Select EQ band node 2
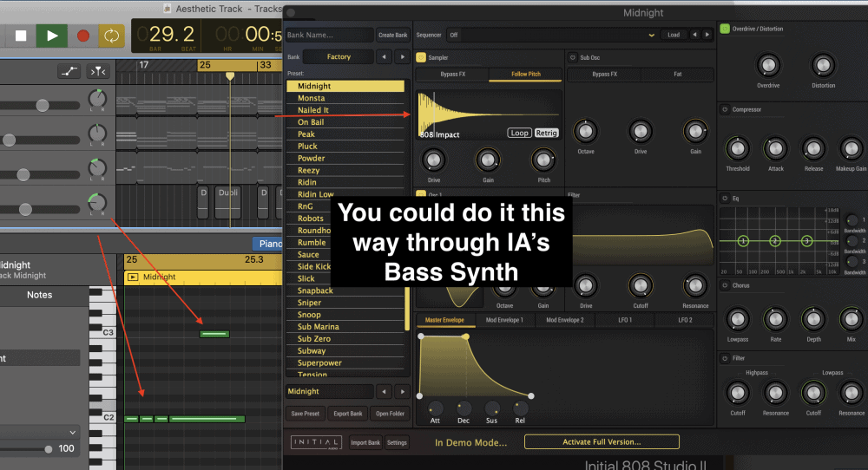The height and width of the screenshot is (470, 868). click(775, 241)
